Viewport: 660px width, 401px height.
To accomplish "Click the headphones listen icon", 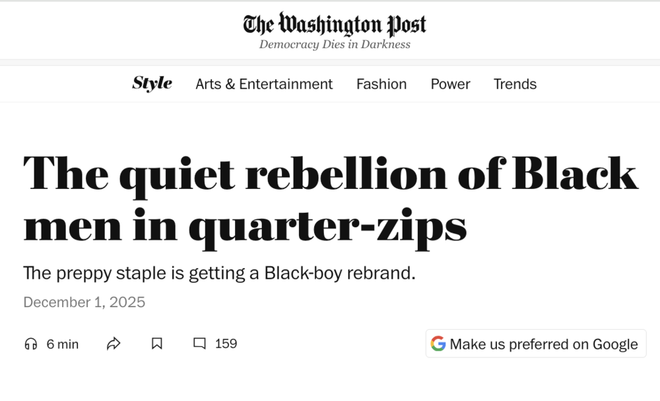I will tap(30, 344).
